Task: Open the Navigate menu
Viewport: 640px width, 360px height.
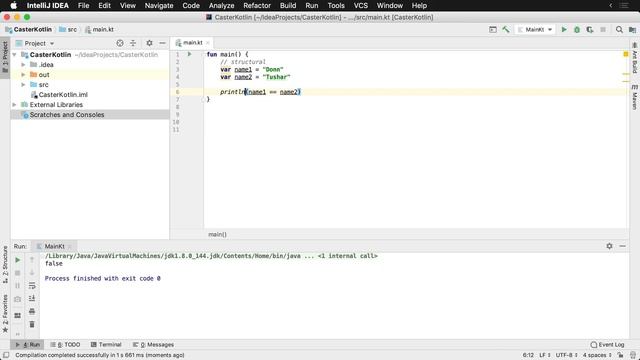Action: pyautogui.click(x=159, y=6)
